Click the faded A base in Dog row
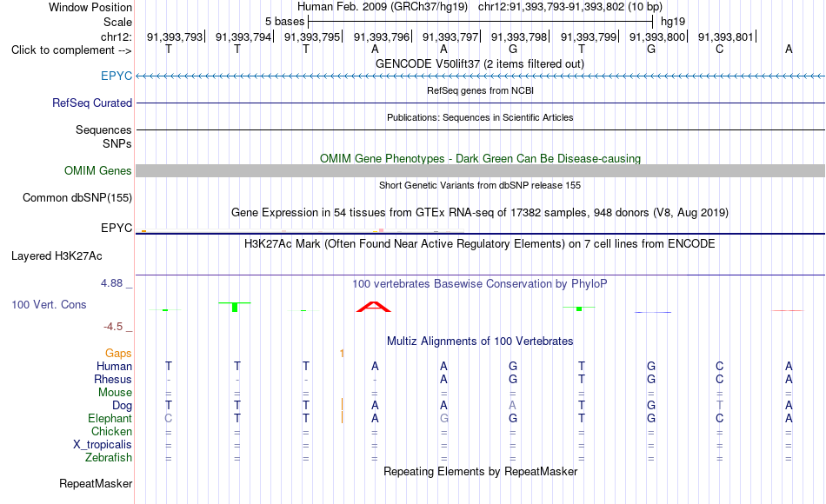Image resolution: width=826 pixels, height=504 pixels. tap(513, 405)
